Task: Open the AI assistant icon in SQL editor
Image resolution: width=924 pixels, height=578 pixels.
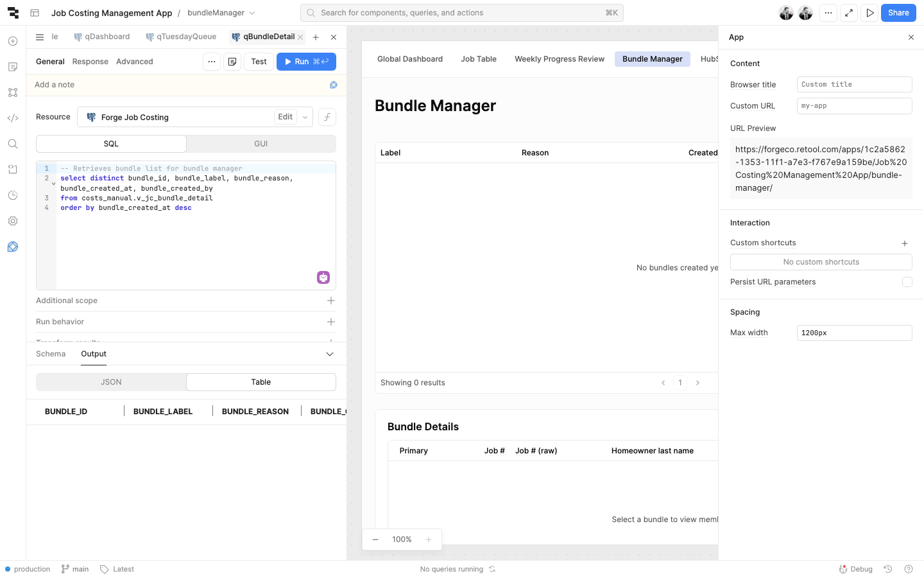Action: pyautogui.click(x=323, y=277)
